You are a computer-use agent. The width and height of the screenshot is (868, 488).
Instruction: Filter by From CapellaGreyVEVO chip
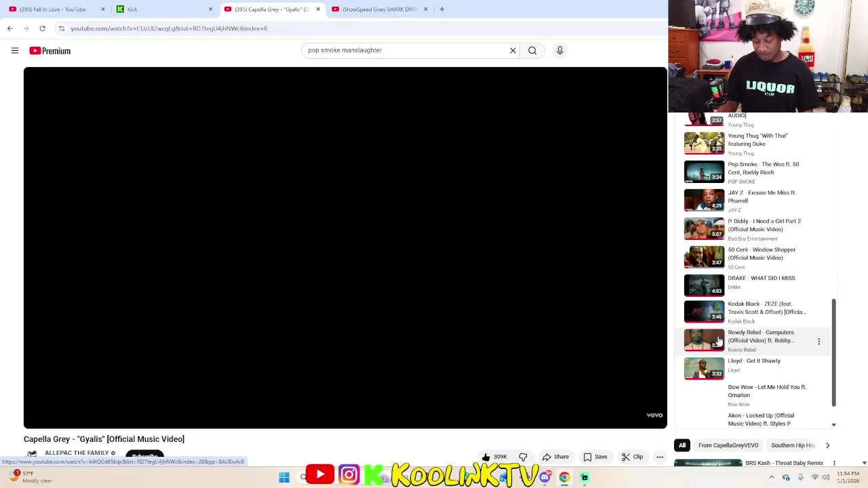pos(728,445)
